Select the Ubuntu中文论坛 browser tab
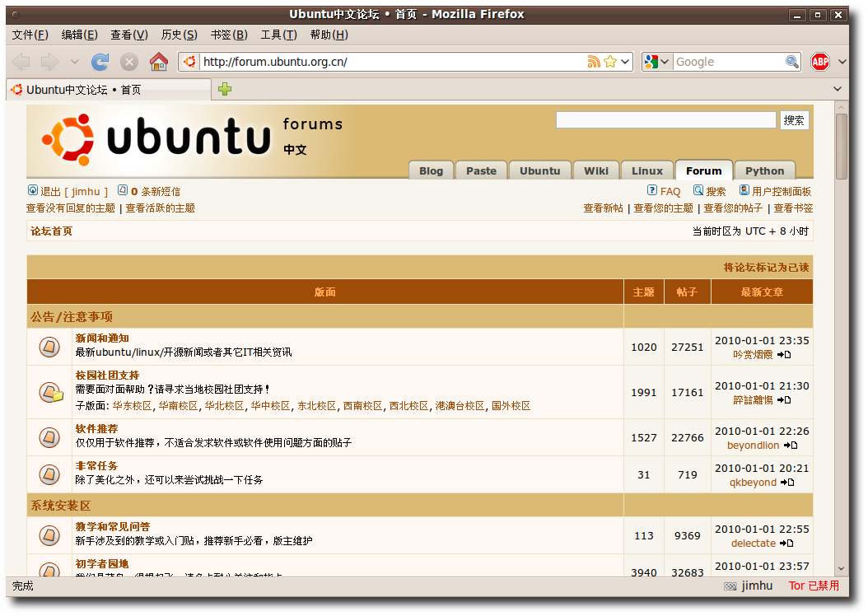868x616 pixels. click(109, 90)
